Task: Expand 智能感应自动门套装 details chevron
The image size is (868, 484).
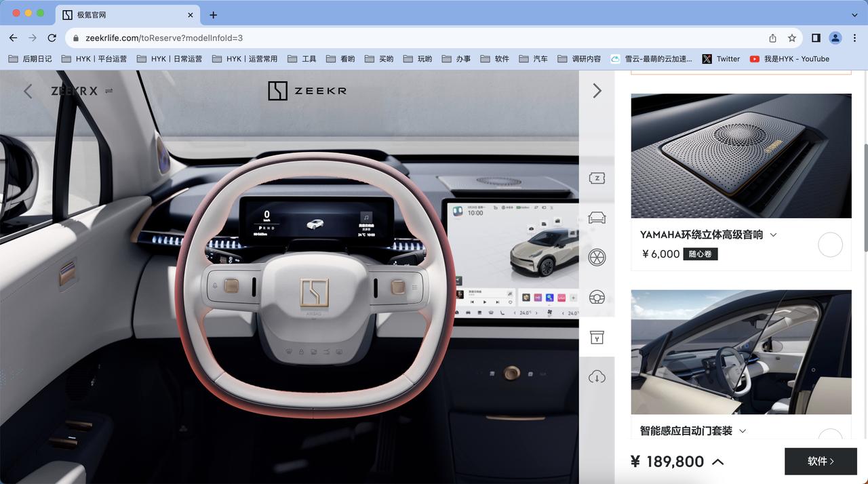Action: 743,431
